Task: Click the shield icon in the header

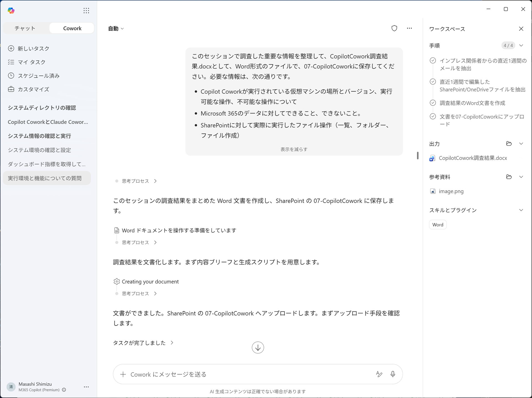Action: (x=394, y=28)
